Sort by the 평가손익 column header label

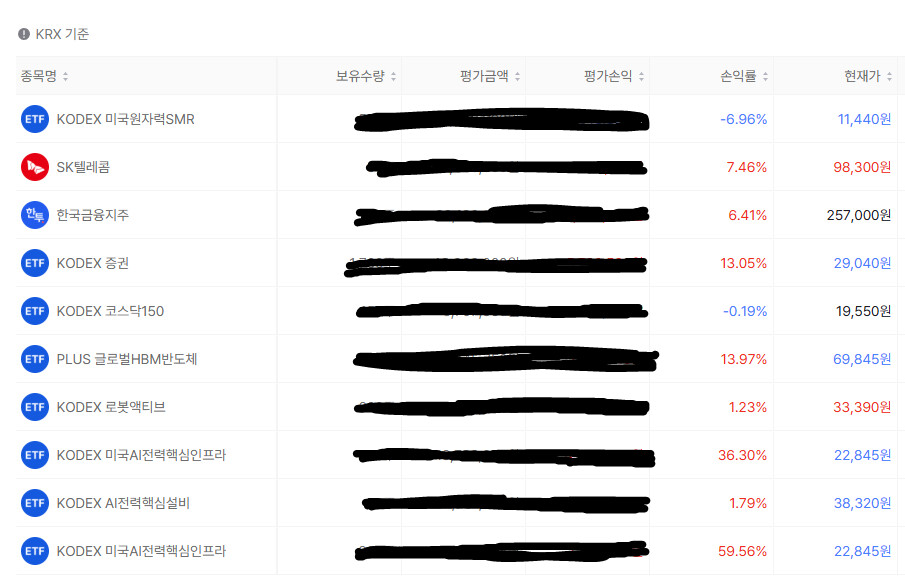pos(608,76)
